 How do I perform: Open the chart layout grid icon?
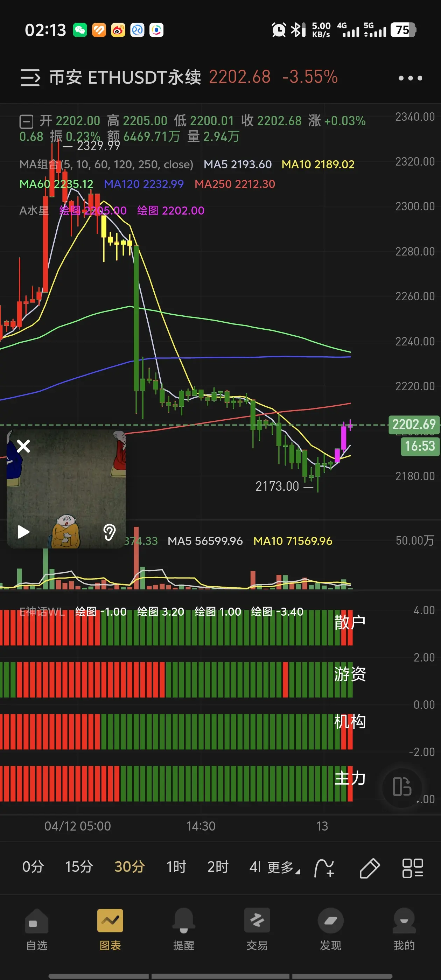click(x=412, y=868)
